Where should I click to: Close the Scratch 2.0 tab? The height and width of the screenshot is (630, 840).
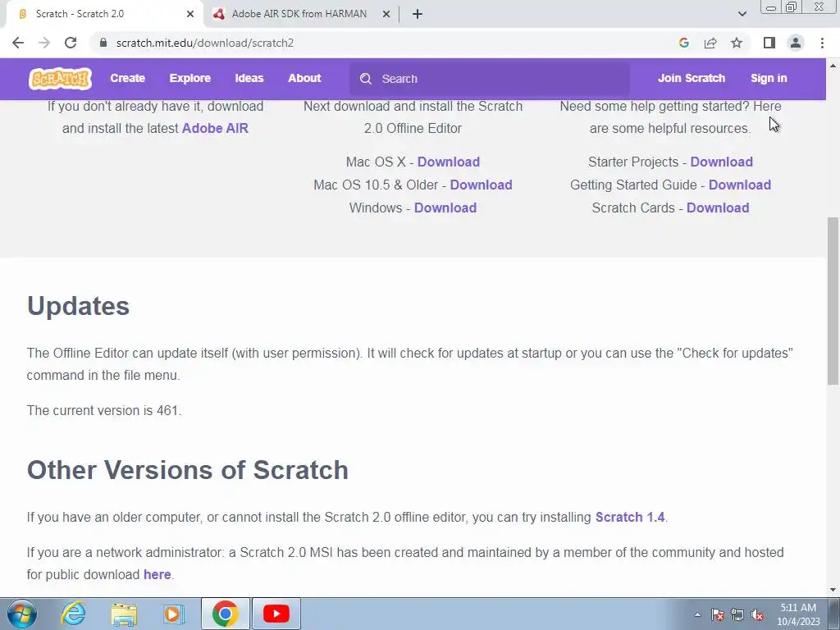[x=190, y=14]
